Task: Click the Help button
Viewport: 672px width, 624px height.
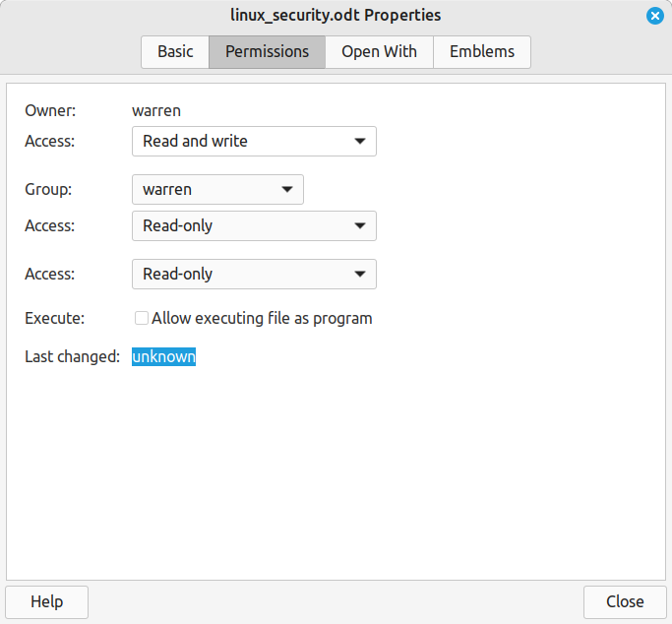Action: (47, 601)
